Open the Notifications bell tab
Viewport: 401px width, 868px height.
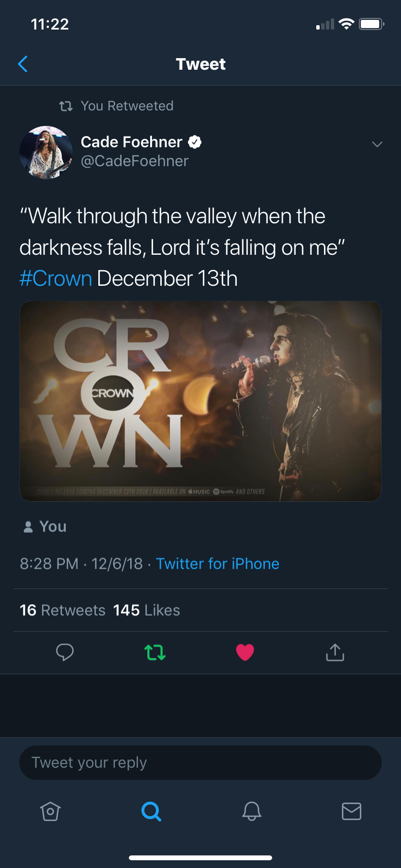pos(252,811)
